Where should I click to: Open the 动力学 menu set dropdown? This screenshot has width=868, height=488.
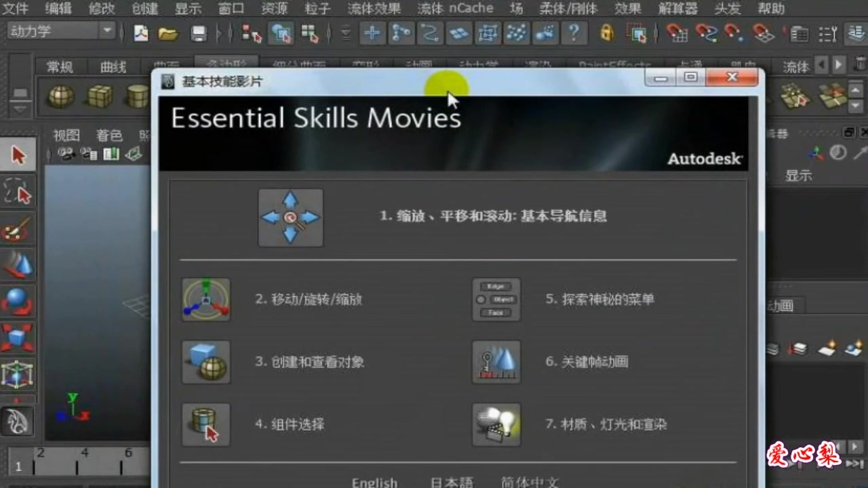click(x=62, y=31)
